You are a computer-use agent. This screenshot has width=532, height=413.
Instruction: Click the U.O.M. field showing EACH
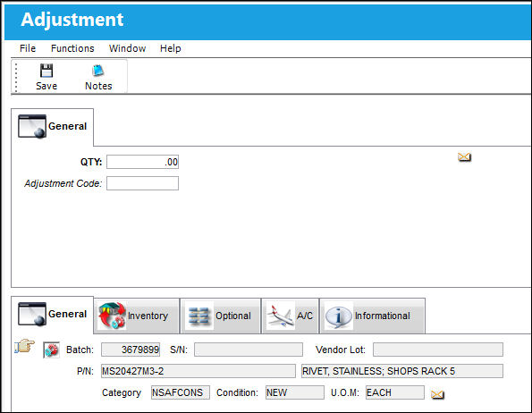coord(395,392)
